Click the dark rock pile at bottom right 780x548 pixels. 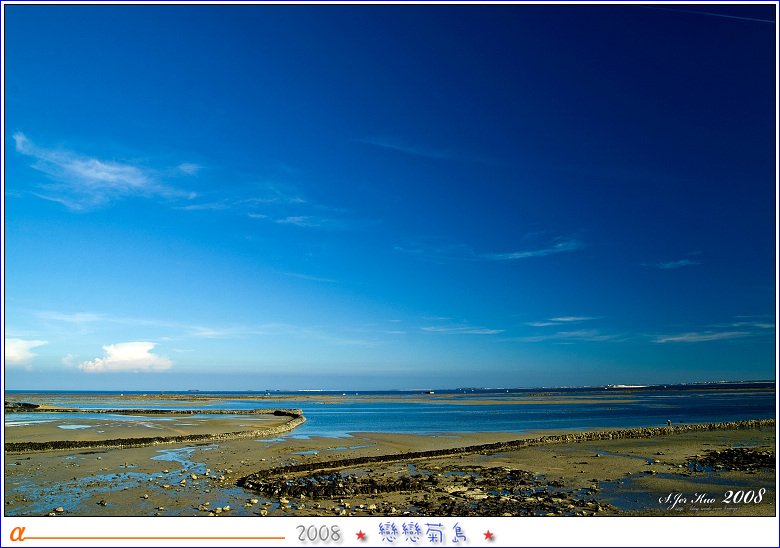(x=735, y=459)
